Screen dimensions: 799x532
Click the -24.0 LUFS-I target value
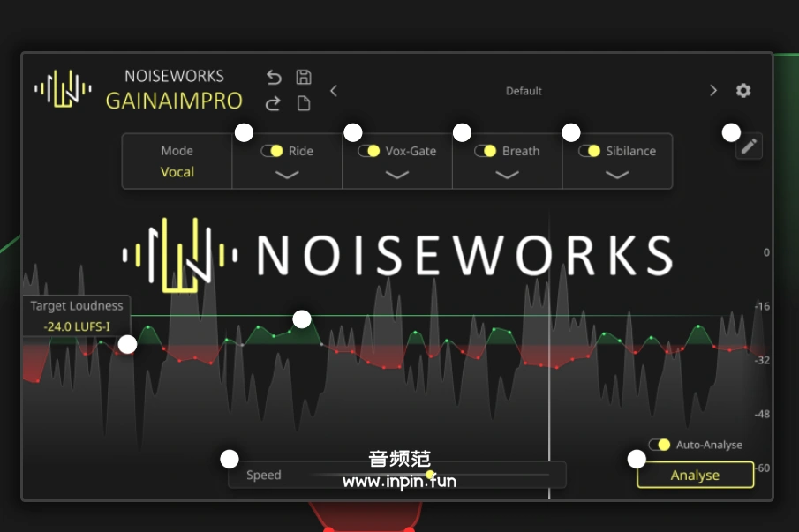click(x=77, y=326)
